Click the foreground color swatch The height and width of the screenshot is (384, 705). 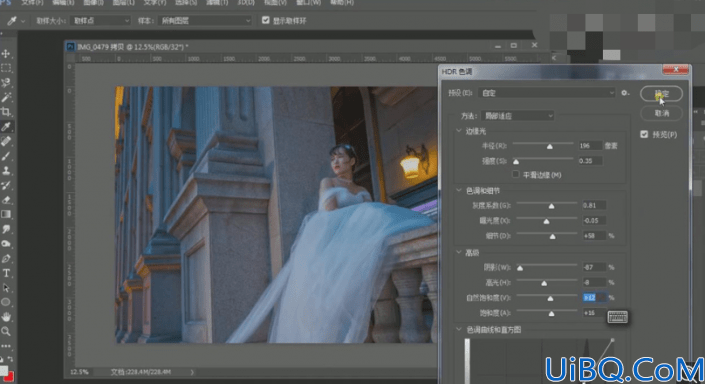[4, 371]
